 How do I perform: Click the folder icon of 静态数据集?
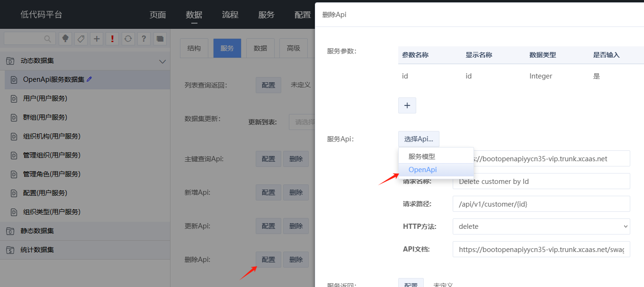9,231
